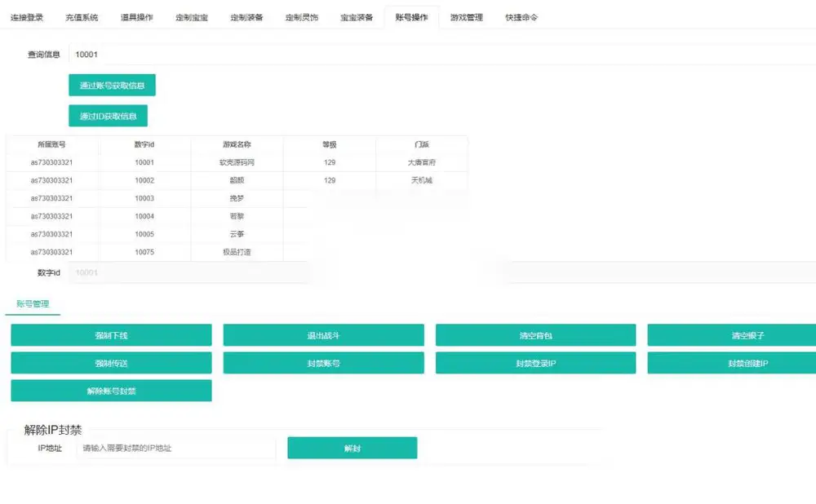This screenshot has width=816, height=504.
Task: Click the 门派 column header
Action: coord(422,144)
